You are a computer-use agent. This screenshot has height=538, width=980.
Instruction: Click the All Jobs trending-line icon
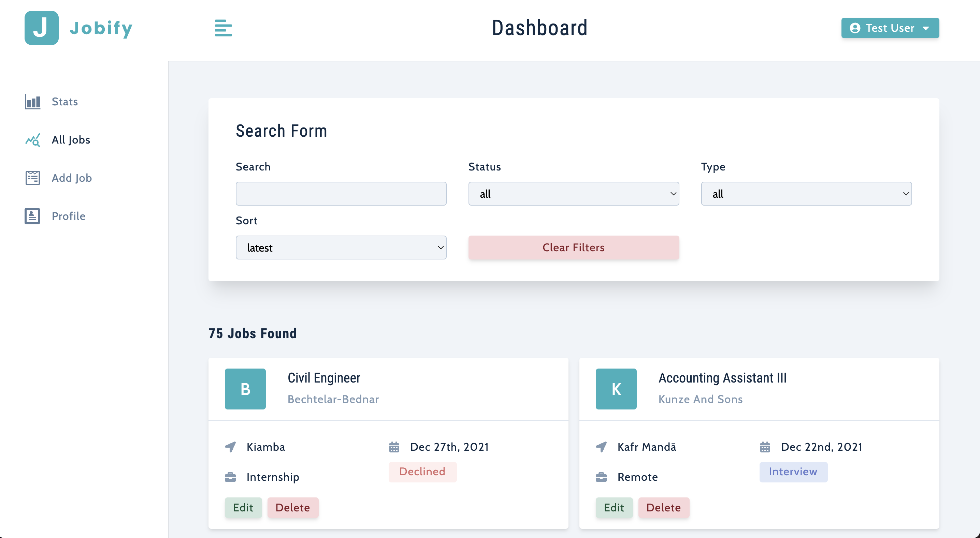coord(32,140)
